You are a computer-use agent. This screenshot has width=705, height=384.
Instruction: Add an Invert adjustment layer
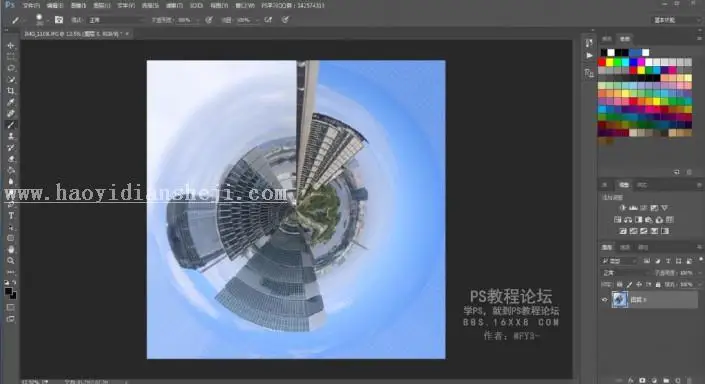tap(623, 231)
